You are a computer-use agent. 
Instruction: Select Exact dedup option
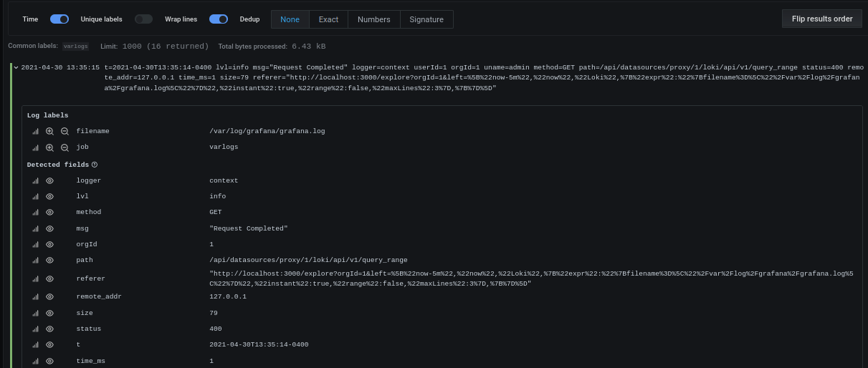pos(328,19)
